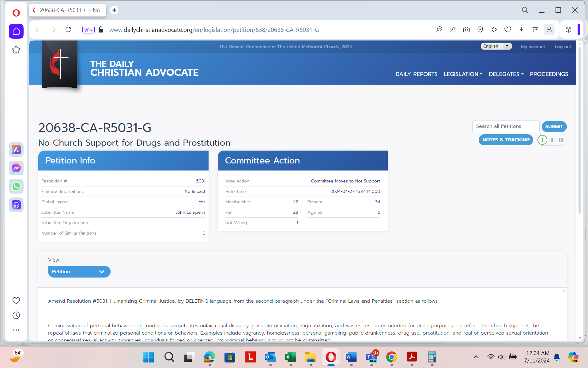Click the Opera downloads icon
Image resolution: width=588 pixels, height=368 pixels.
pyautogui.click(x=521, y=30)
